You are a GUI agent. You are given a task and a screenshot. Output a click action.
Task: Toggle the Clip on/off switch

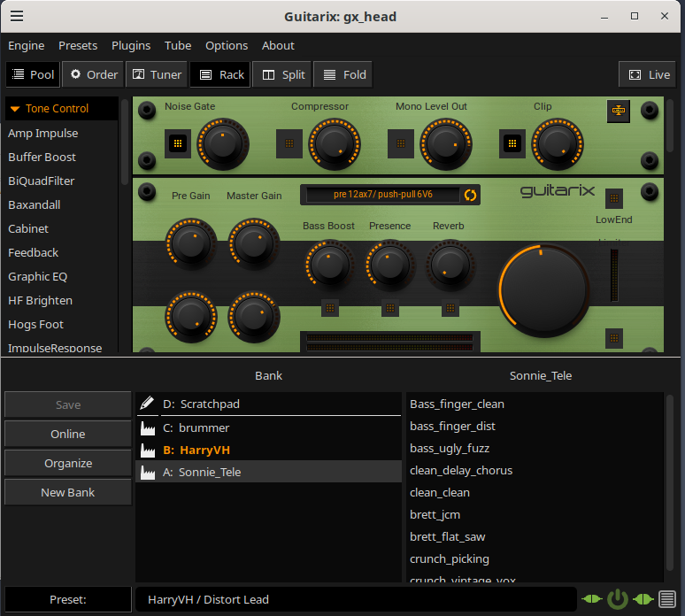coord(512,143)
